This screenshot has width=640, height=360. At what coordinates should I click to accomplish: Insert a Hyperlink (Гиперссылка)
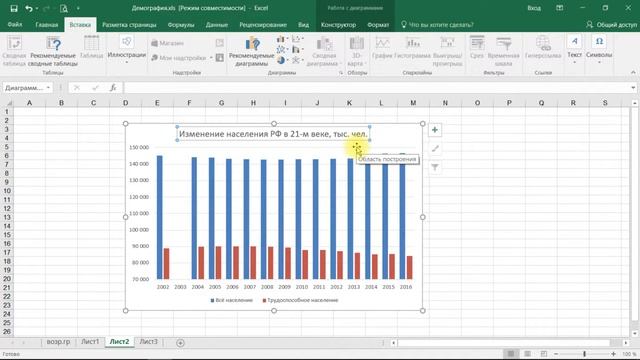tap(543, 47)
